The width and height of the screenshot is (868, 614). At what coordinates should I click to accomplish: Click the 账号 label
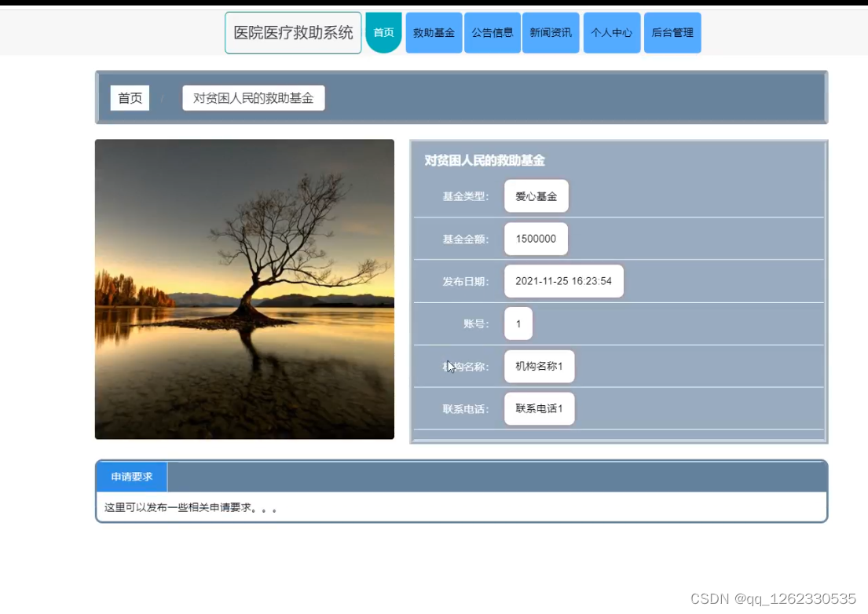[x=476, y=324]
